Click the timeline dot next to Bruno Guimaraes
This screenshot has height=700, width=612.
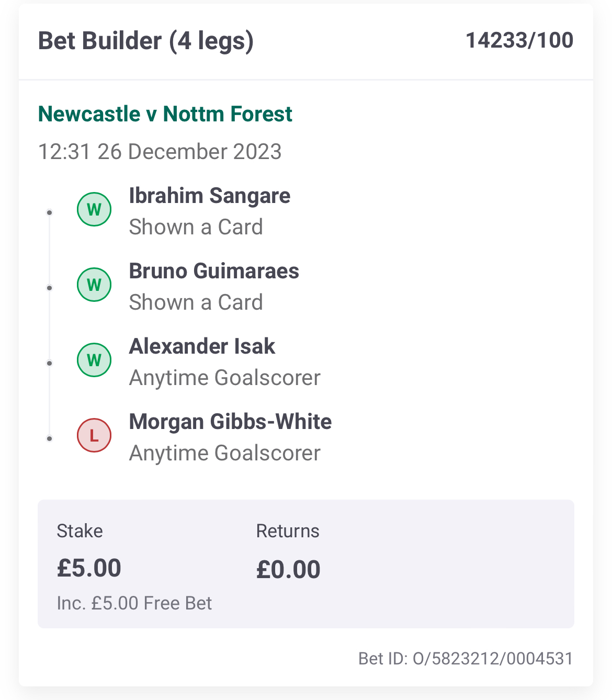click(50, 288)
